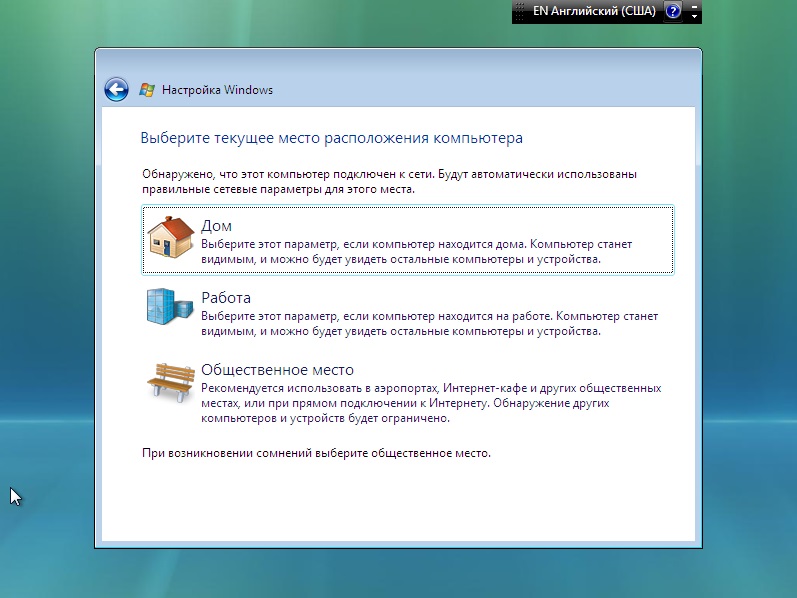Click the house icon for Дом
Viewport: 797px width, 598px height.
click(x=170, y=237)
